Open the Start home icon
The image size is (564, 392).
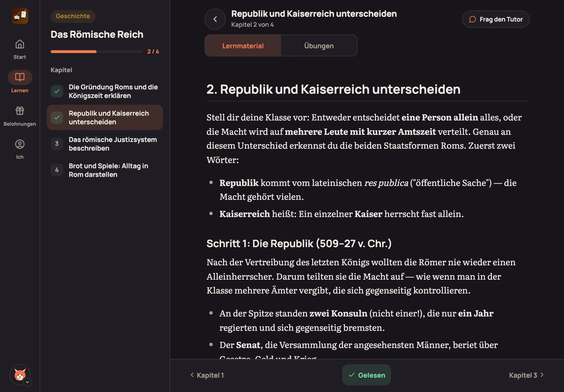(20, 44)
